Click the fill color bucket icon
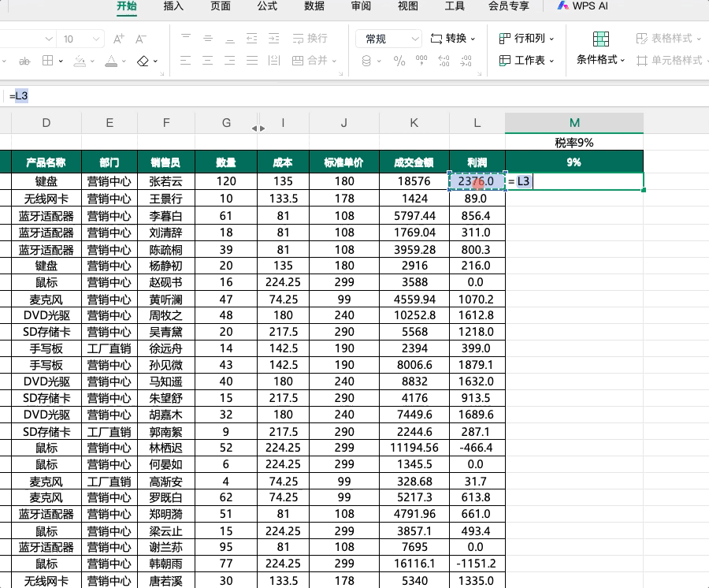Viewport: 709px width, 588px height. (80, 61)
